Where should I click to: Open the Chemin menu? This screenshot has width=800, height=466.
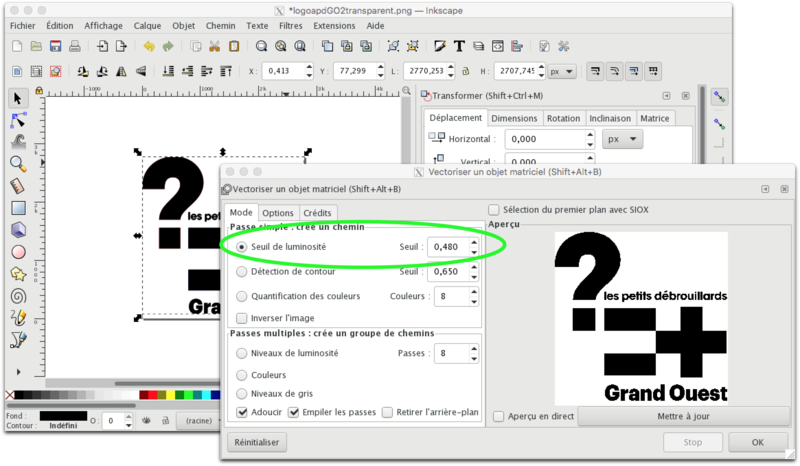220,26
